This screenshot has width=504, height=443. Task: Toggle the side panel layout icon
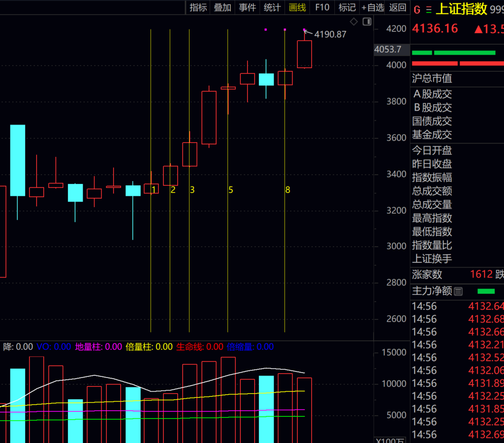point(367,22)
